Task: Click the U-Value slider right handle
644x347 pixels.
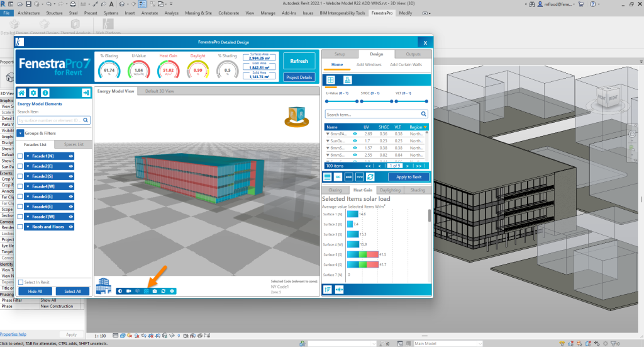Action: pos(357,101)
